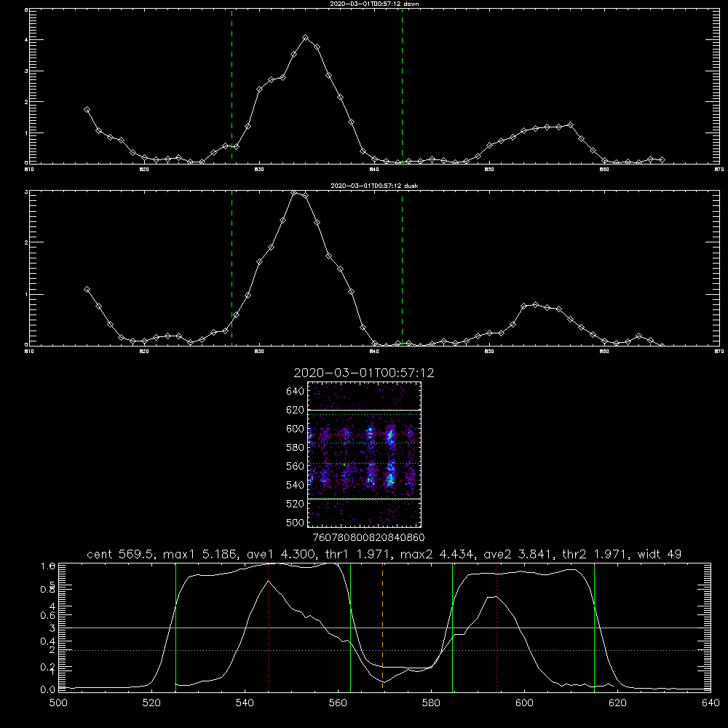Click the solid horizontal line at level 3

click(384, 628)
